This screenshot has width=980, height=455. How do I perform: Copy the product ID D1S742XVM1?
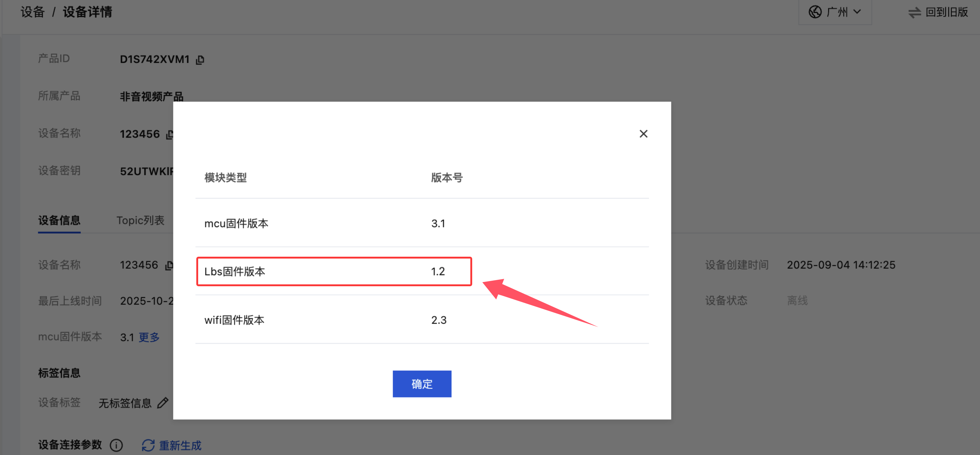coord(200,60)
